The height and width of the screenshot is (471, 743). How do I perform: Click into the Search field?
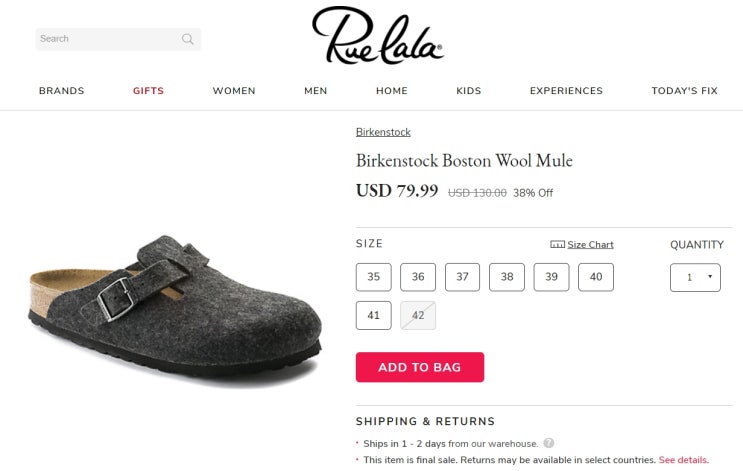point(105,39)
